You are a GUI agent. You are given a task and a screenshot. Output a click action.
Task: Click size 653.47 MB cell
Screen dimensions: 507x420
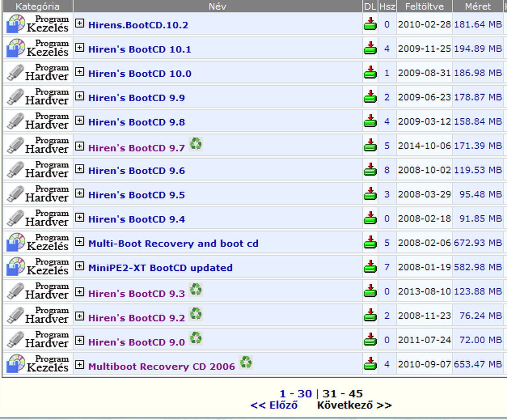[x=477, y=364]
